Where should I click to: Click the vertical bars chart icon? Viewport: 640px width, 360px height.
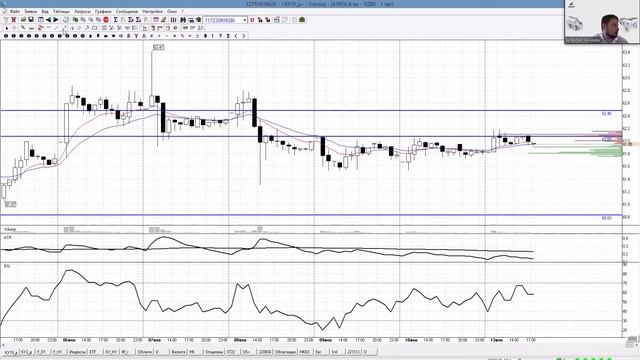[173, 20]
